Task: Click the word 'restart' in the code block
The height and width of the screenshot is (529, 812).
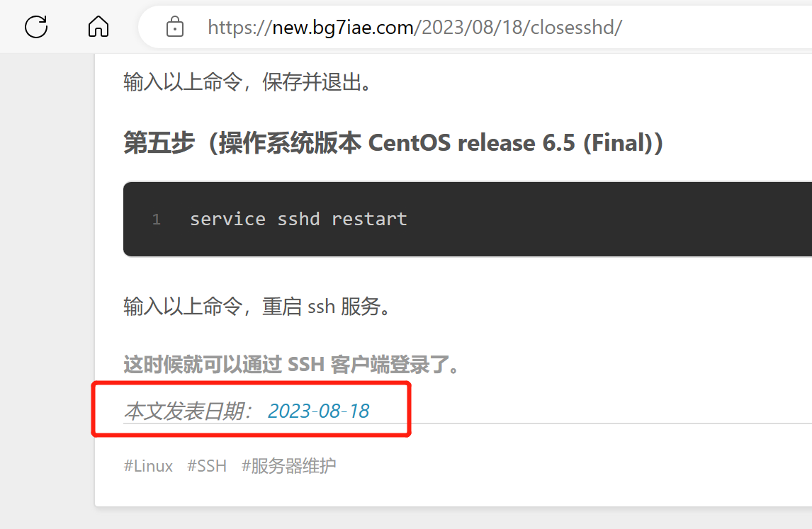Action: click(x=369, y=219)
